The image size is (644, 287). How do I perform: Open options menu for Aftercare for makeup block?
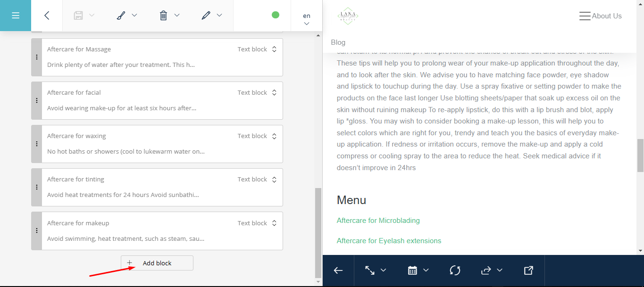pyautogui.click(x=37, y=231)
